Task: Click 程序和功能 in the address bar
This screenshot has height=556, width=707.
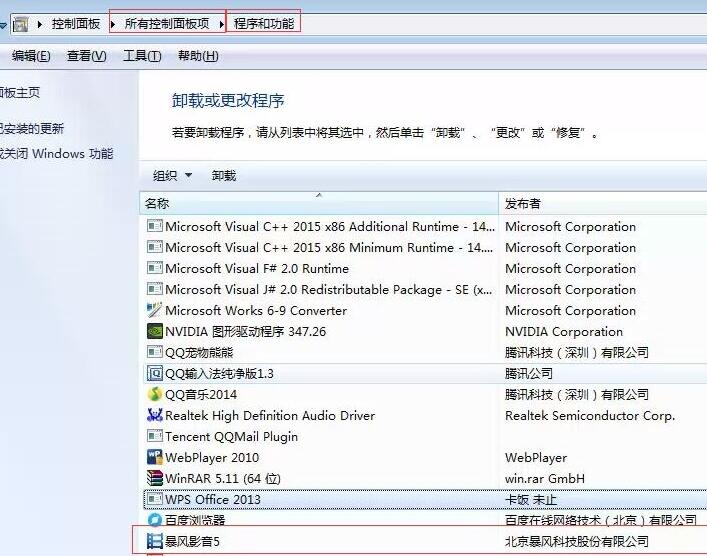Action: tap(264, 24)
